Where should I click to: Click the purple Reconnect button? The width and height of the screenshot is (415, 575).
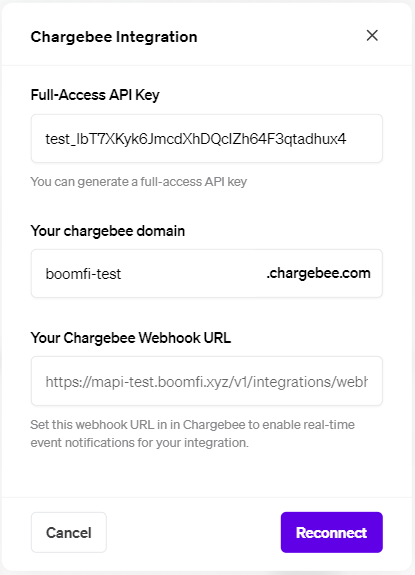click(x=332, y=532)
